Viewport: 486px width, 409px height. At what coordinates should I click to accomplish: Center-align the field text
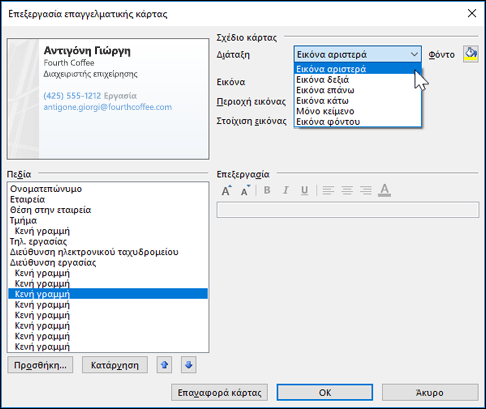pyautogui.click(x=347, y=190)
